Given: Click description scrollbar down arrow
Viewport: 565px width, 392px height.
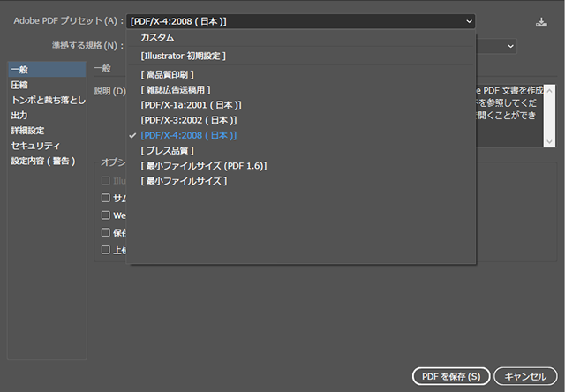Looking at the screenshot, I should point(549,141).
